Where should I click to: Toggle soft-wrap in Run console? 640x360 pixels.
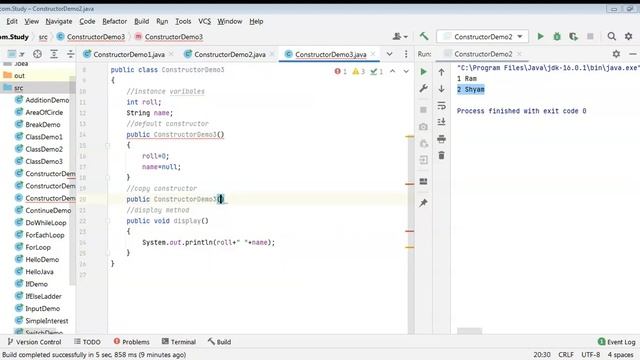coord(441,106)
